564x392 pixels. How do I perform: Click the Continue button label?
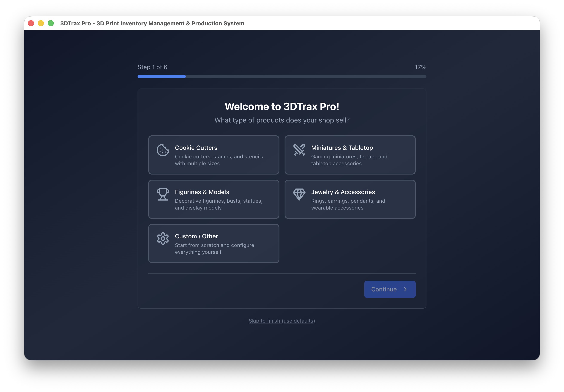(x=384, y=289)
